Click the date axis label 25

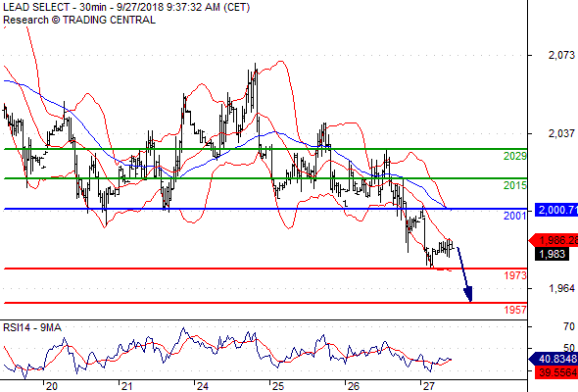(277, 386)
